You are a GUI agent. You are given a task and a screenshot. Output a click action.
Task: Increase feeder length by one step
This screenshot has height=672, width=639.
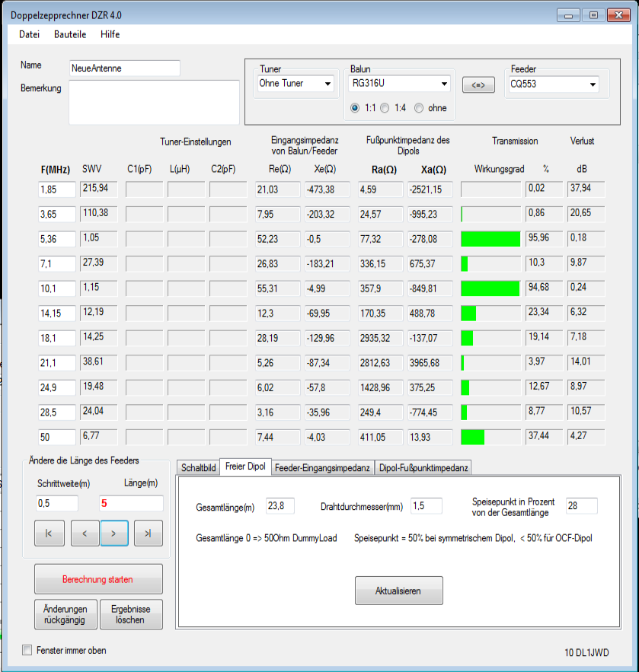pyautogui.click(x=115, y=533)
